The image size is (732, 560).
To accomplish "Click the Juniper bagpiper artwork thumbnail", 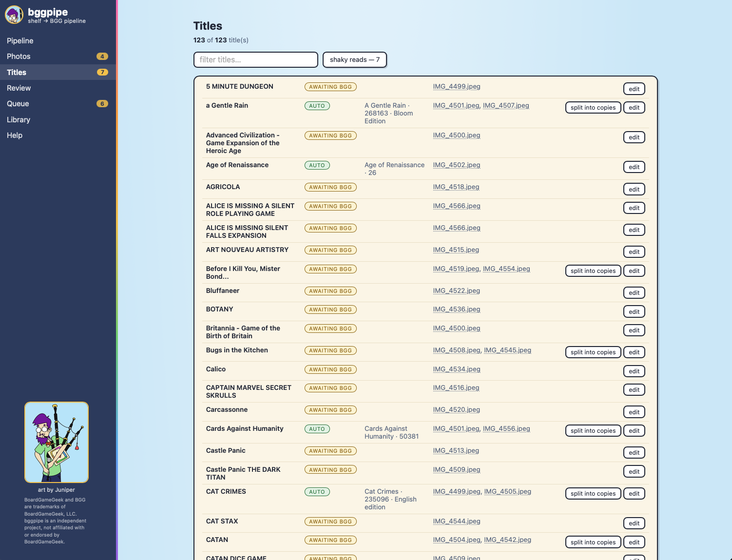I will [x=57, y=442].
